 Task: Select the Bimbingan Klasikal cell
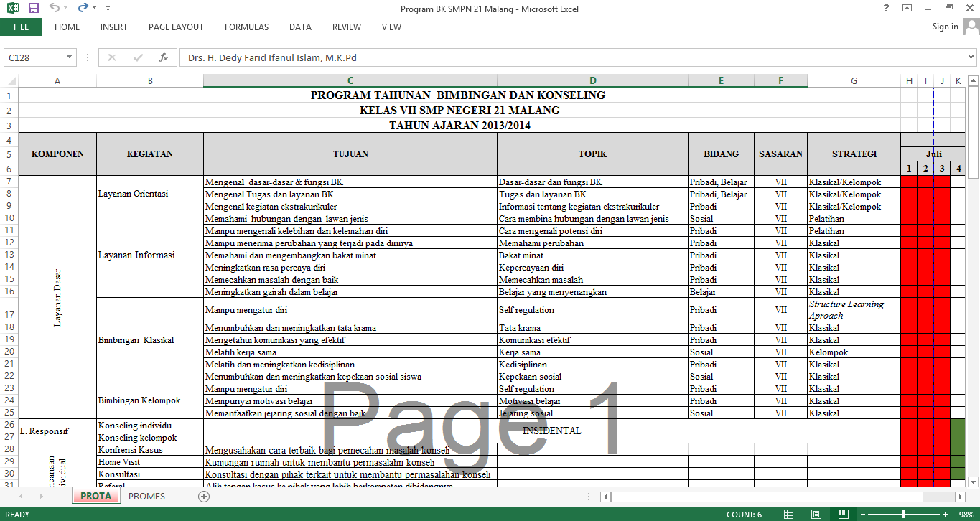(x=150, y=340)
